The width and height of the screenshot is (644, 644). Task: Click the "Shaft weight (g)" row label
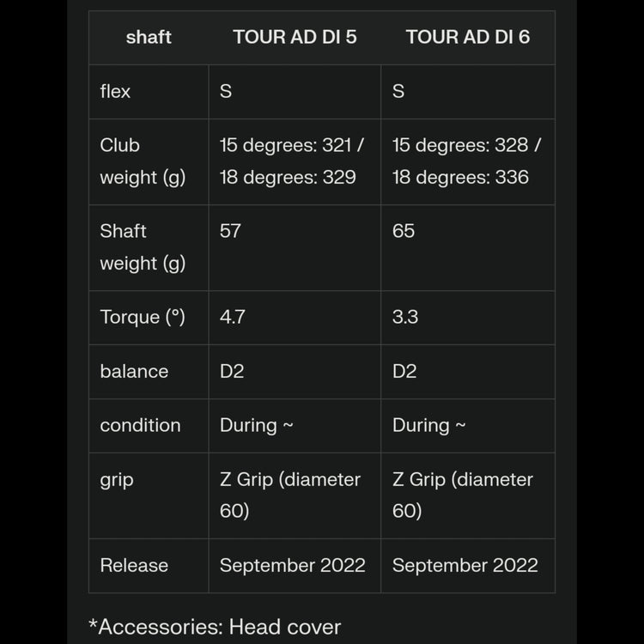[x=142, y=247]
